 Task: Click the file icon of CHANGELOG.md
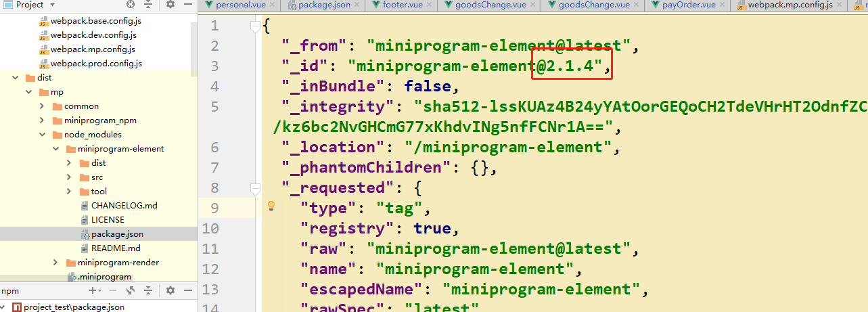[84, 206]
